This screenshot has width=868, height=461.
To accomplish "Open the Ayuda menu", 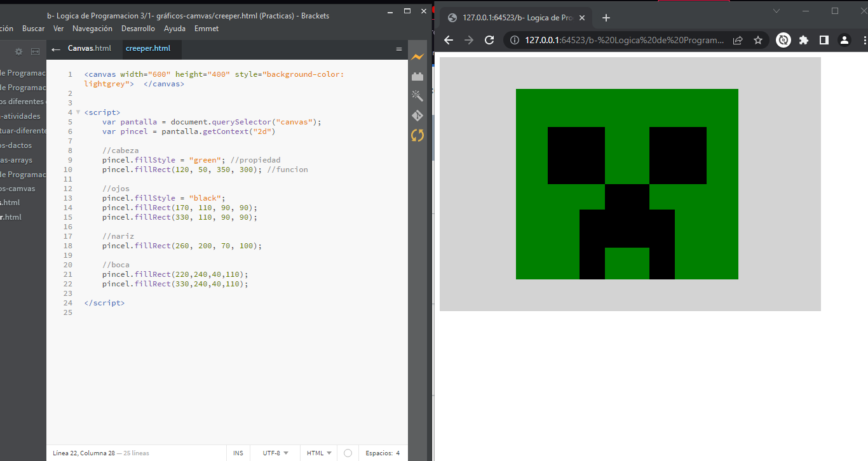I will point(175,29).
